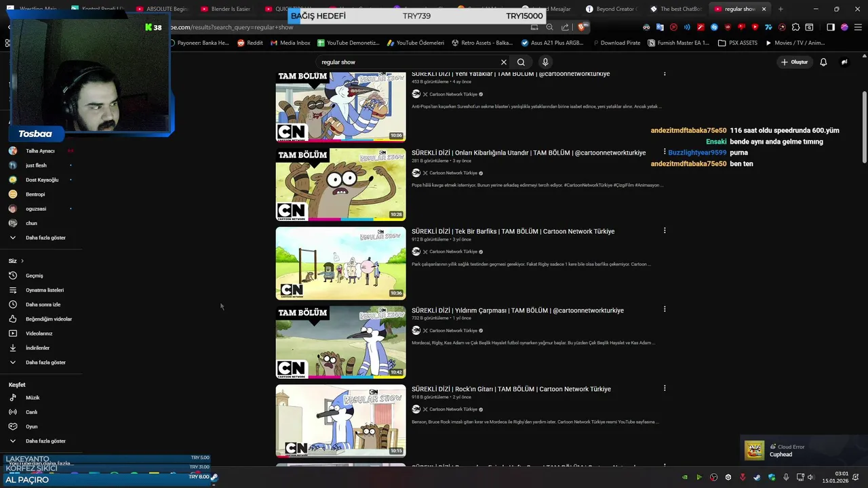
Task: Switch to ABSOLUTE Begin tab
Action: pos(163,9)
